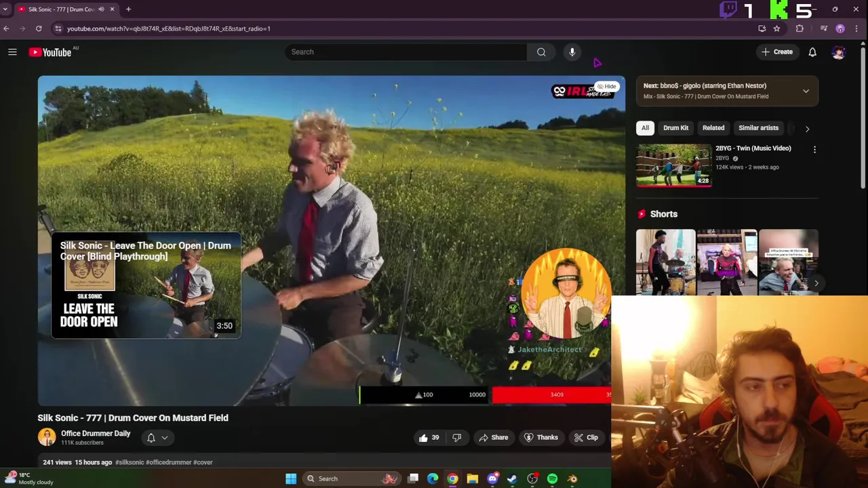
Task: Open the Windows Start menu
Action: pos(291,479)
